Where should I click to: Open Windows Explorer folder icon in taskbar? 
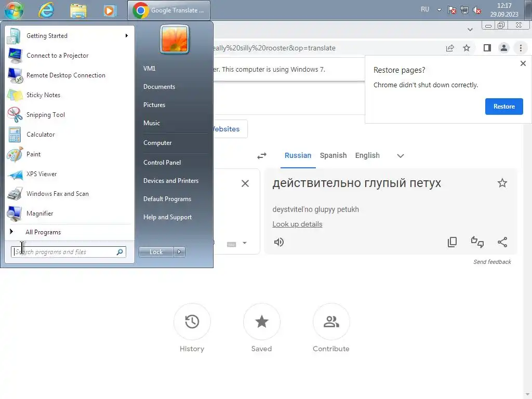pos(78,10)
